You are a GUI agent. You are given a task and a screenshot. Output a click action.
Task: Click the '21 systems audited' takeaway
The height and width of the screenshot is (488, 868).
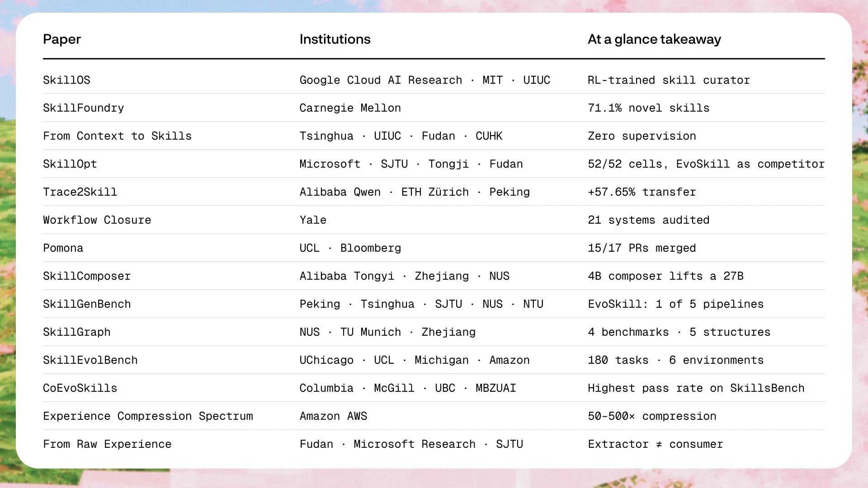648,220
